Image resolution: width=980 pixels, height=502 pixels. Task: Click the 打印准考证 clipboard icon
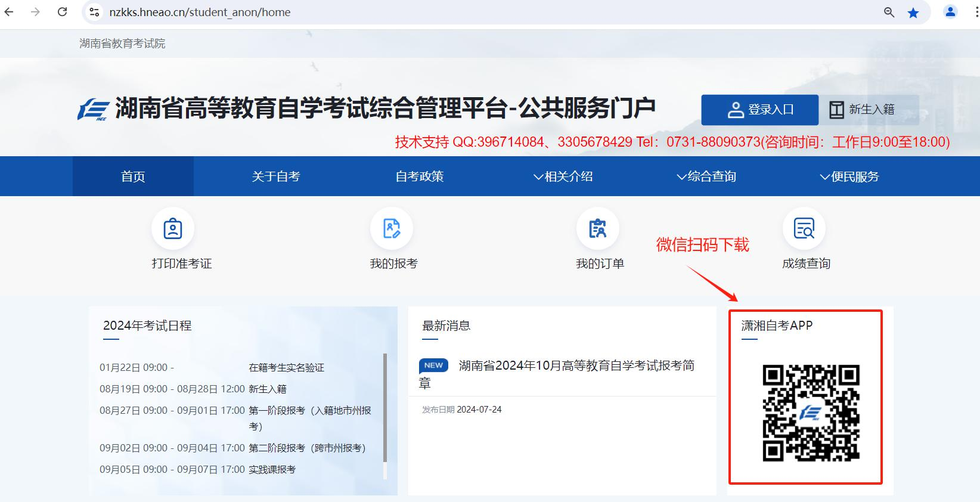point(173,229)
